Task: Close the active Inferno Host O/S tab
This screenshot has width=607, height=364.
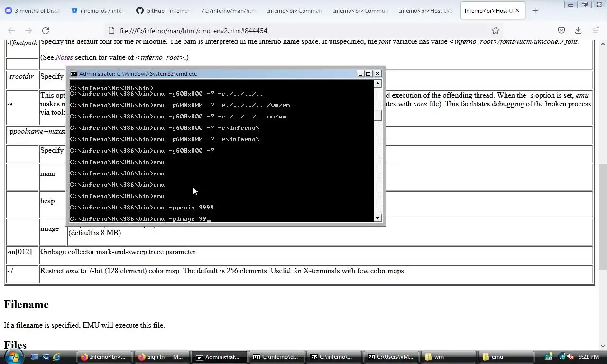Action: [x=517, y=10]
